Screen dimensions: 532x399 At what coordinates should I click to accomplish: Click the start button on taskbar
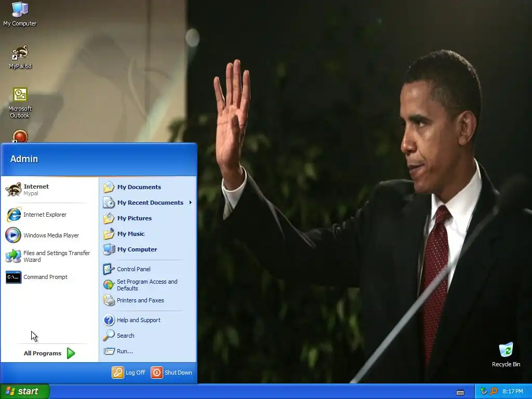point(25,391)
